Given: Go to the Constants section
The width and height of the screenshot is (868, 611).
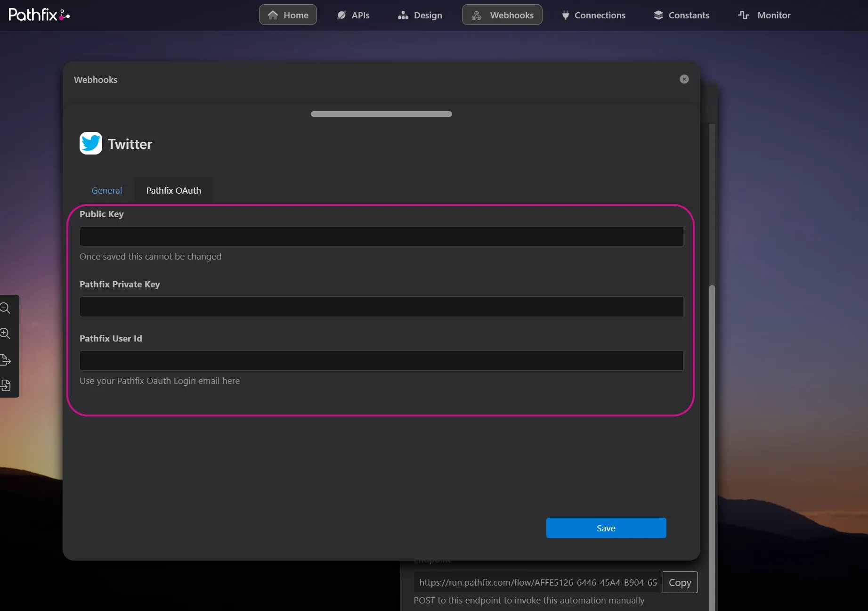Looking at the screenshot, I should pos(681,15).
